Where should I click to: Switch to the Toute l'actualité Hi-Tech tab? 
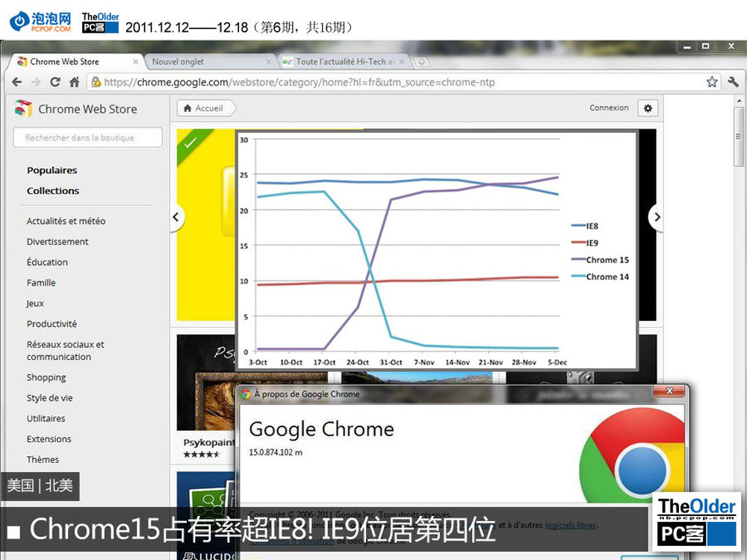pos(343,62)
